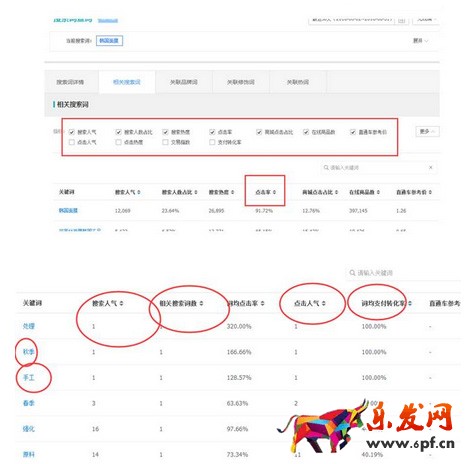The width and height of the screenshot is (465, 464).
Task: Expand the 更多 metrics dropdown
Action: (x=427, y=131)
